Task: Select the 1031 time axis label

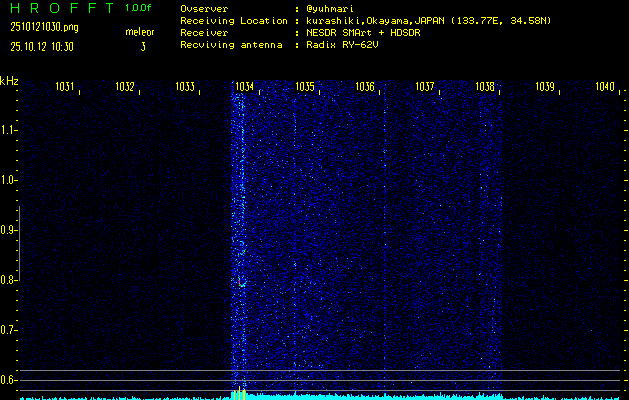Action: click(x=65, y=86)
